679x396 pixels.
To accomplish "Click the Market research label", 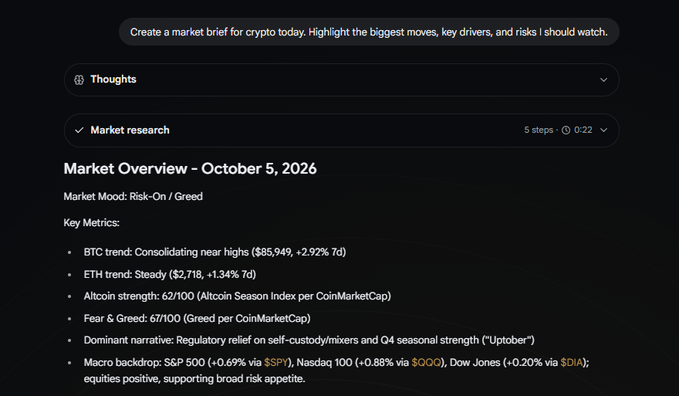I will click(x=130, y=130).
